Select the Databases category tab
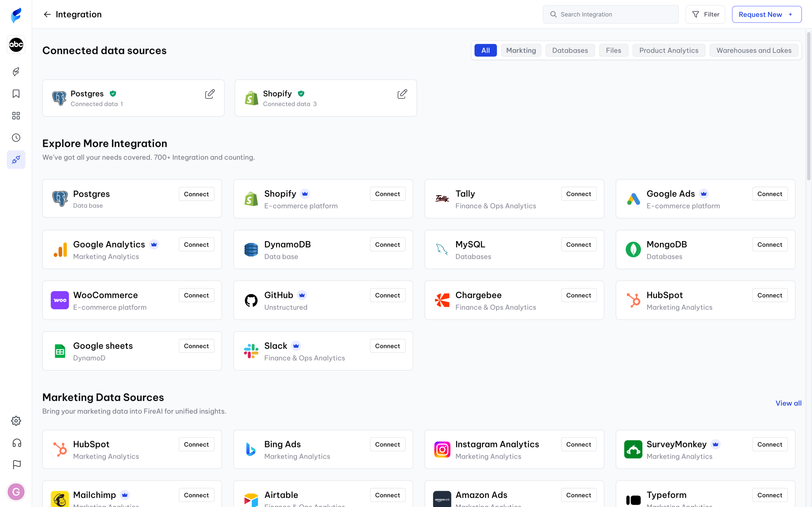This screenshot has height=507, width=812. pyautogui.click(x=570, y=50)
